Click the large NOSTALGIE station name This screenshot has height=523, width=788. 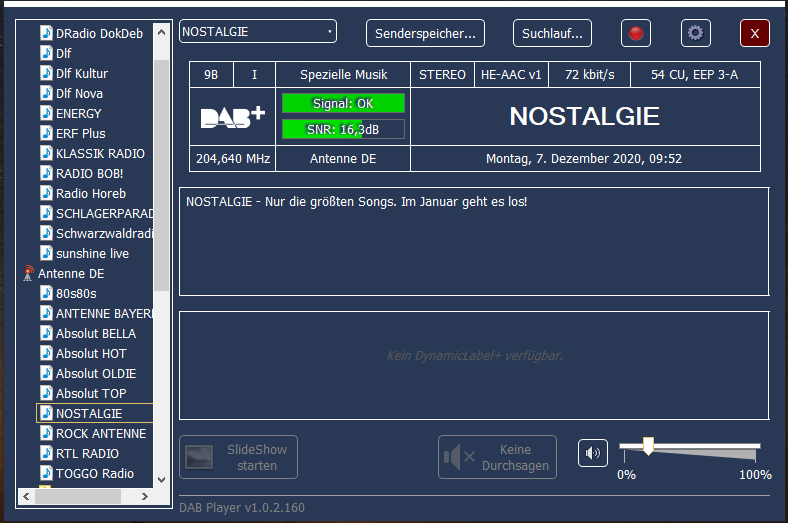(x=584, y=117)
